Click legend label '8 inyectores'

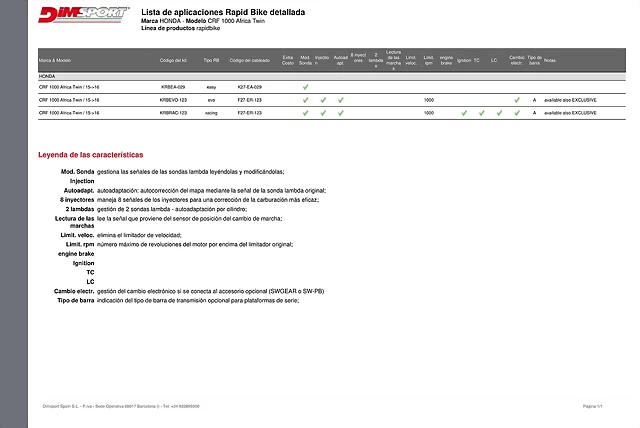[77, 200]
